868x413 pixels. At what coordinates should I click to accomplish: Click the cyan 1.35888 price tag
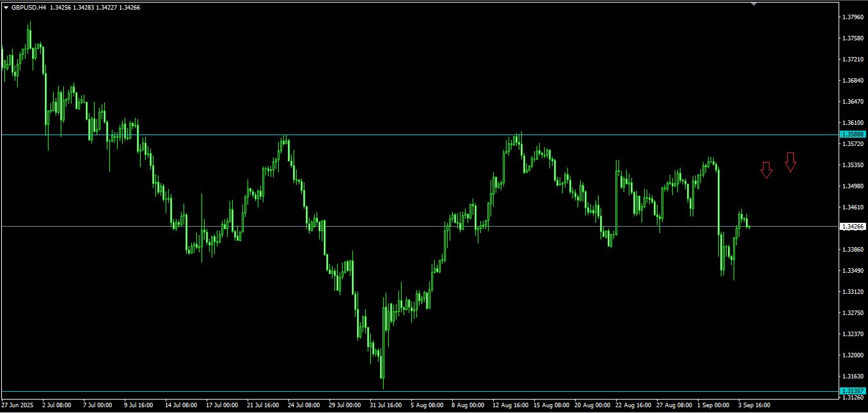[x=853, y=134]
